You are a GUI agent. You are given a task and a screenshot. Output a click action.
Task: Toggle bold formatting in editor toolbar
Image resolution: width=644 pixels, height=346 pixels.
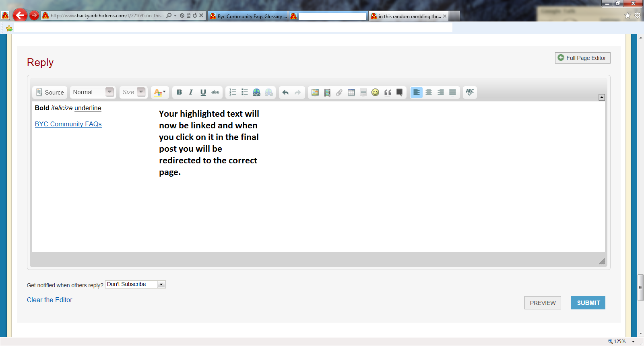point(179,92)
